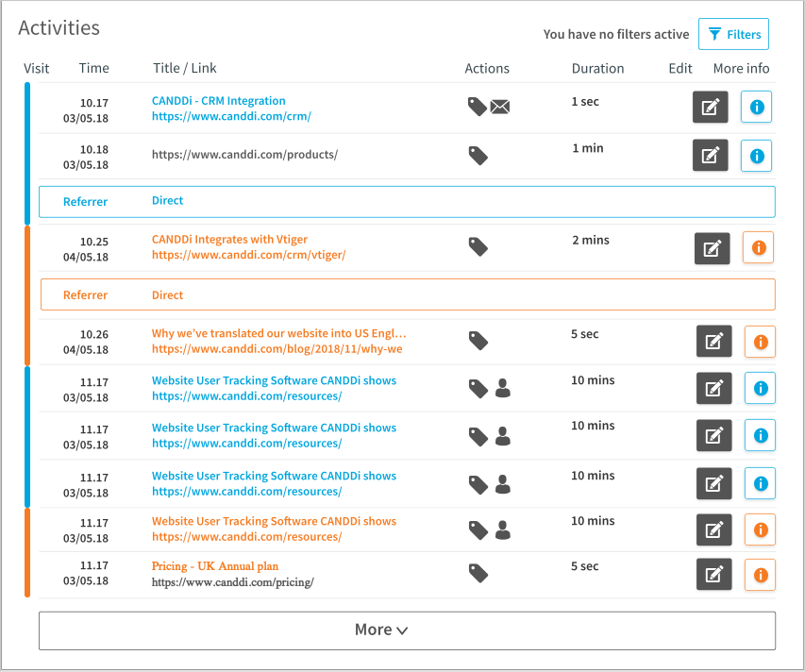Click the 1 sec duration value
This screenshot has height=672, width=805.
click(x=585, y=102)
